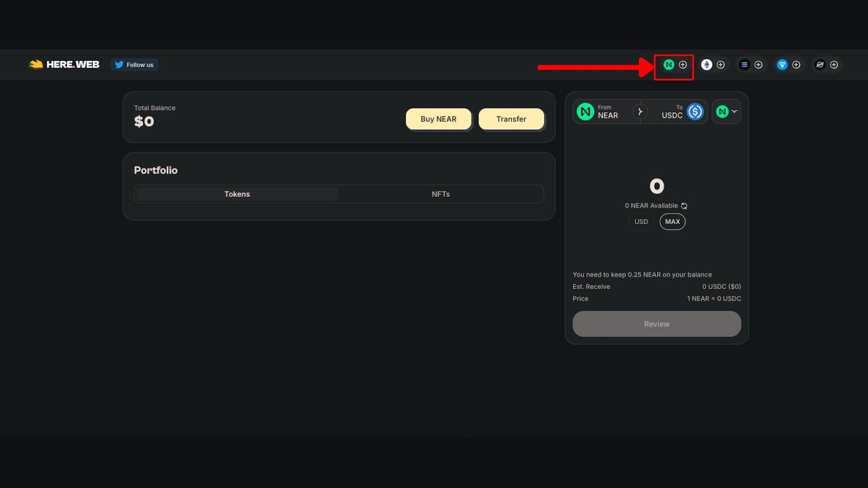868x488 pixels.
Task: Add a Solana account via plus icon
Action: click(758, 65)
